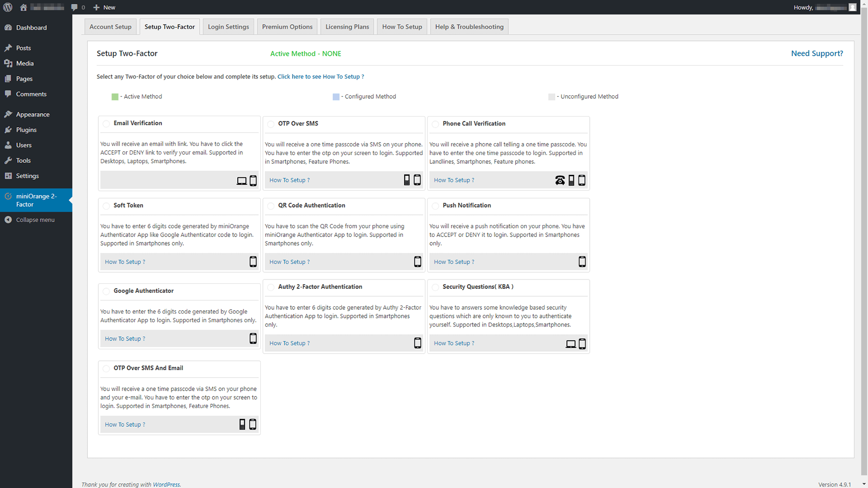Select the Push Notification radio button

pos(435,206)
